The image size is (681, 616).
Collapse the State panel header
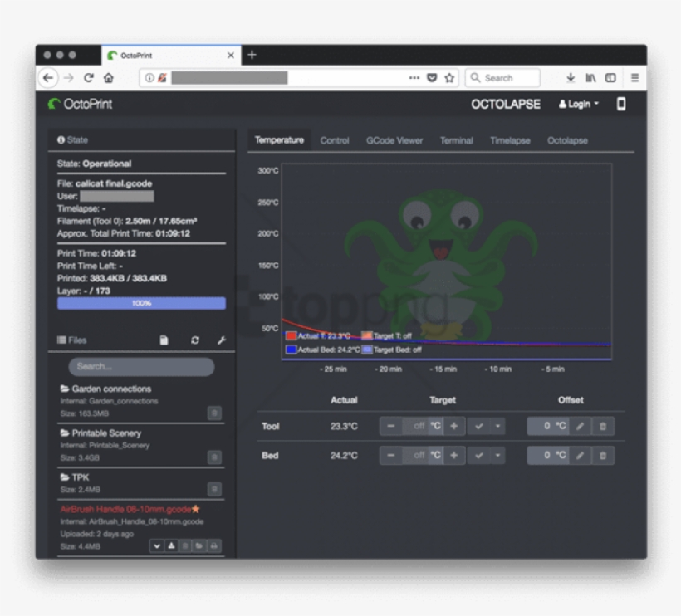tap(72, 139)
